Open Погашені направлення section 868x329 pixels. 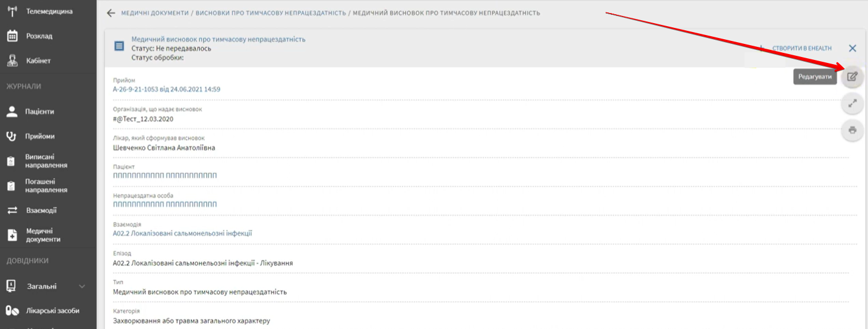pyautogui.click(x=46, y=186)
